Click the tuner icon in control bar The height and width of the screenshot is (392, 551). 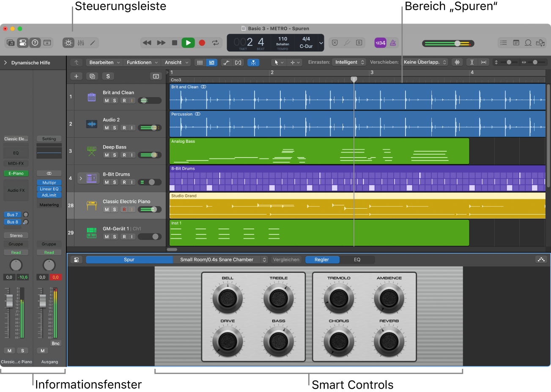coord(347,43)
